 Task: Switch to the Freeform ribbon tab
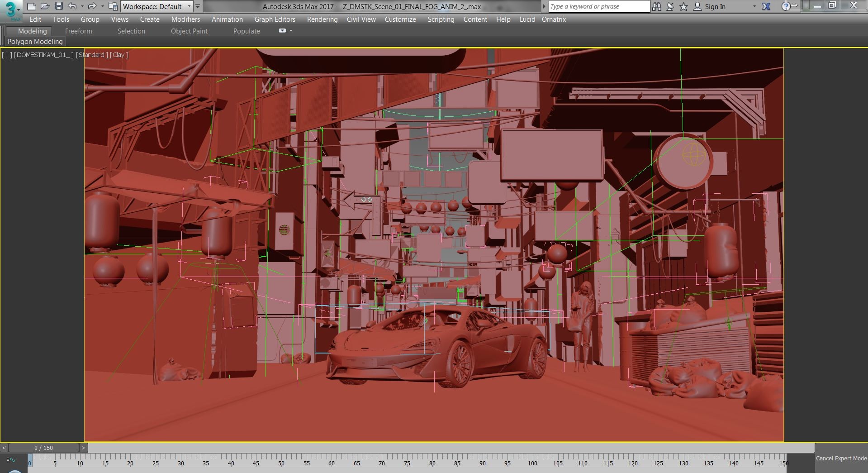click(x=78, y=31)
